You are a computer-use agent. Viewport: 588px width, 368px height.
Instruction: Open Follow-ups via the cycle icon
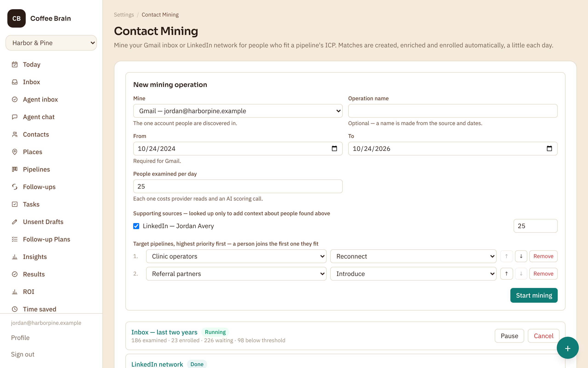[x=14, y=187]
